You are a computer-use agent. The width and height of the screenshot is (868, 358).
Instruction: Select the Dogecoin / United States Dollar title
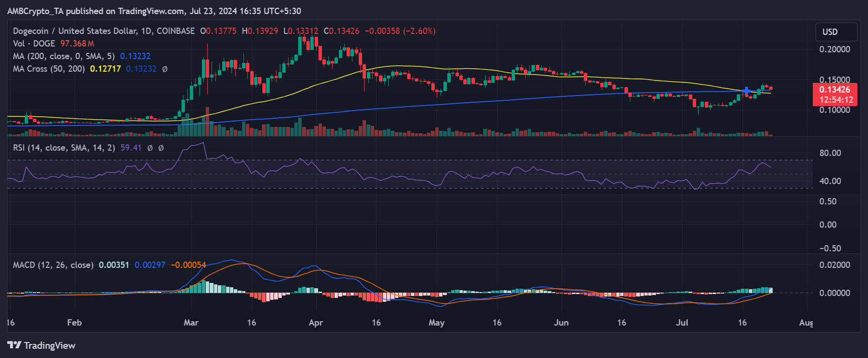pos(104,31)
